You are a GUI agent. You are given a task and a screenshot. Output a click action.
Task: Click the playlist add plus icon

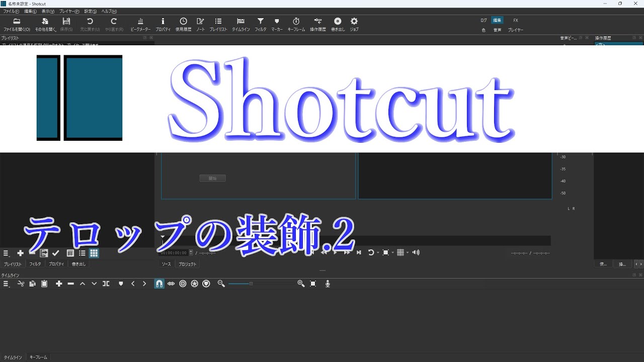20,253
